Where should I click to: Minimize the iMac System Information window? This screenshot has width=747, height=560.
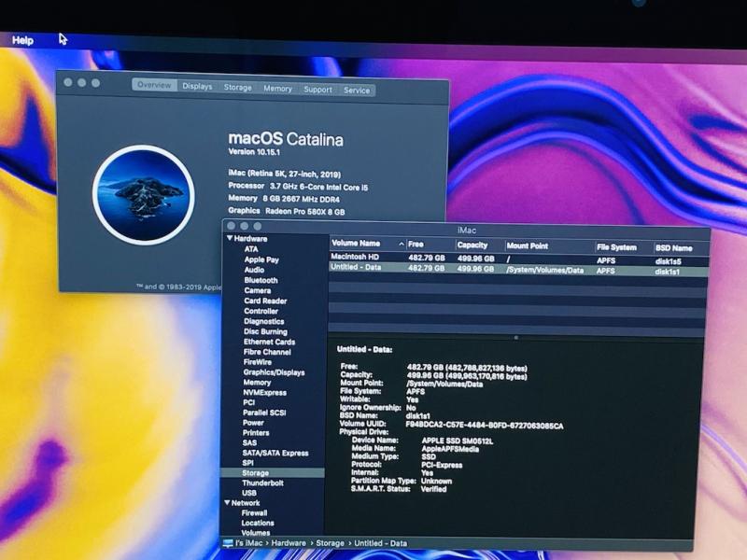point(246,227)
